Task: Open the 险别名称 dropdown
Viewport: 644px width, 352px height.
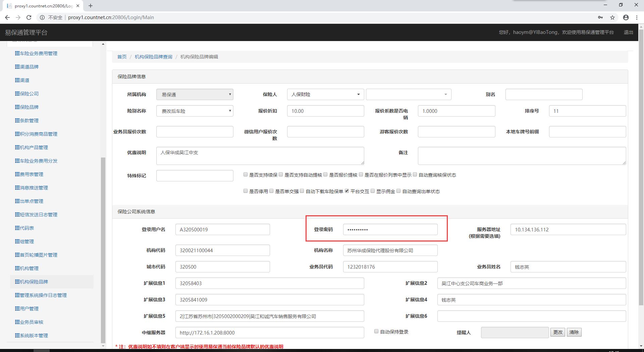Action: (x=195, y=111)
